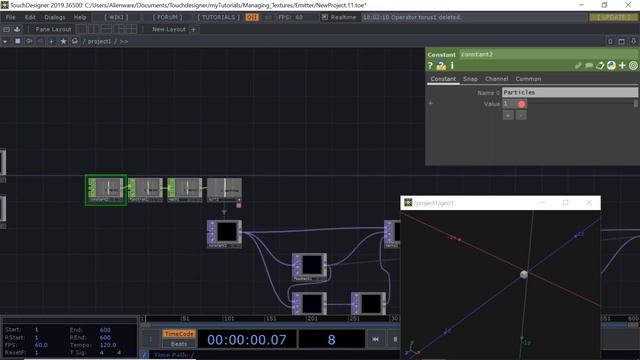
Task: Switch to the Channel parameter tab
Action: click(496, 79)
